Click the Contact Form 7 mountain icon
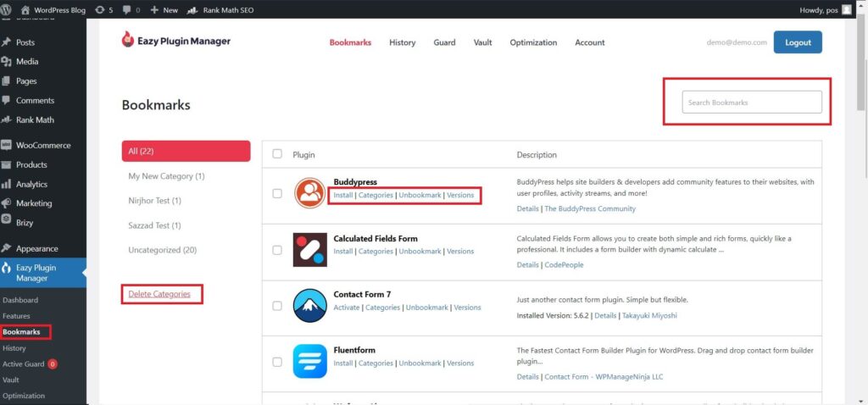 point(309,305)
